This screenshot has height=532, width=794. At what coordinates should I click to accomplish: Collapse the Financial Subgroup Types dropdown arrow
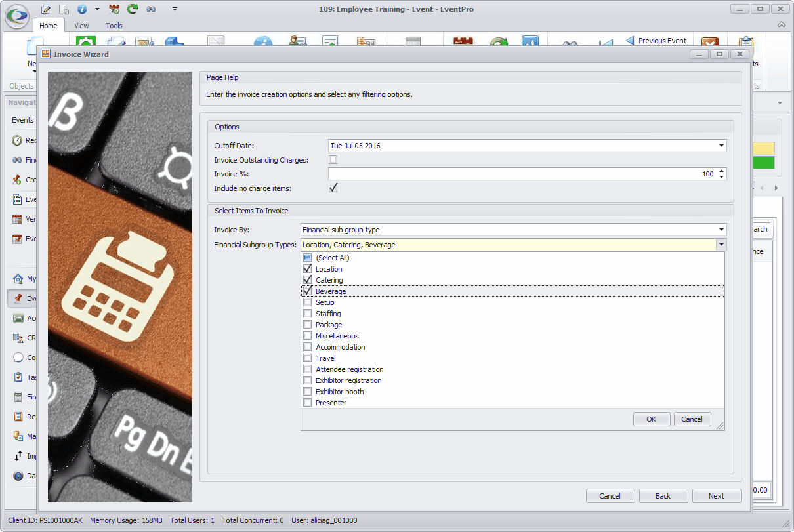[x=721, y=245]
